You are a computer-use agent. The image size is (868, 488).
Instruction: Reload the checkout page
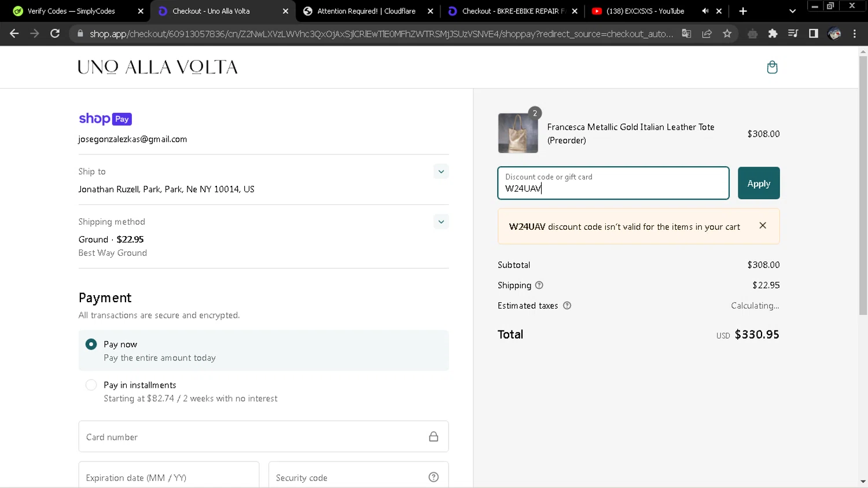tap(55, 34)
